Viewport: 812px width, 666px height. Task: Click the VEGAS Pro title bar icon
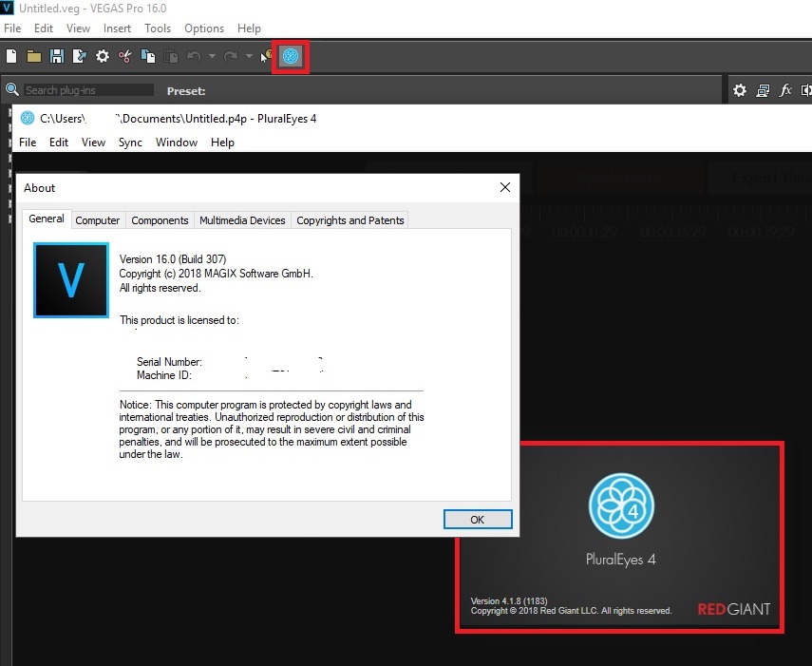[x=8, y=8]
